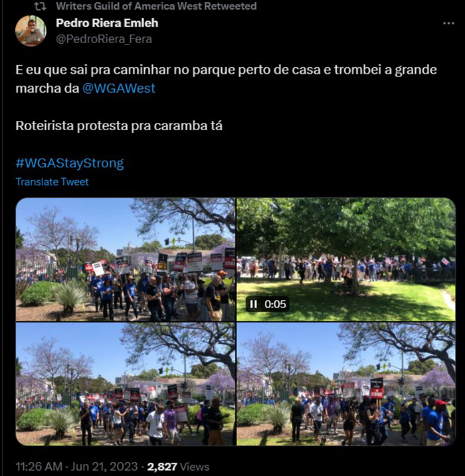Click the 2,827 Views count
The width and height of the screenshot is (465, 476).
(178, 466)
